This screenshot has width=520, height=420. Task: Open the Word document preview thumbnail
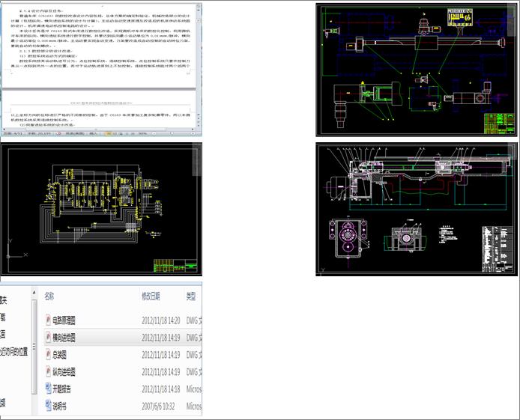tap(101, 70)
